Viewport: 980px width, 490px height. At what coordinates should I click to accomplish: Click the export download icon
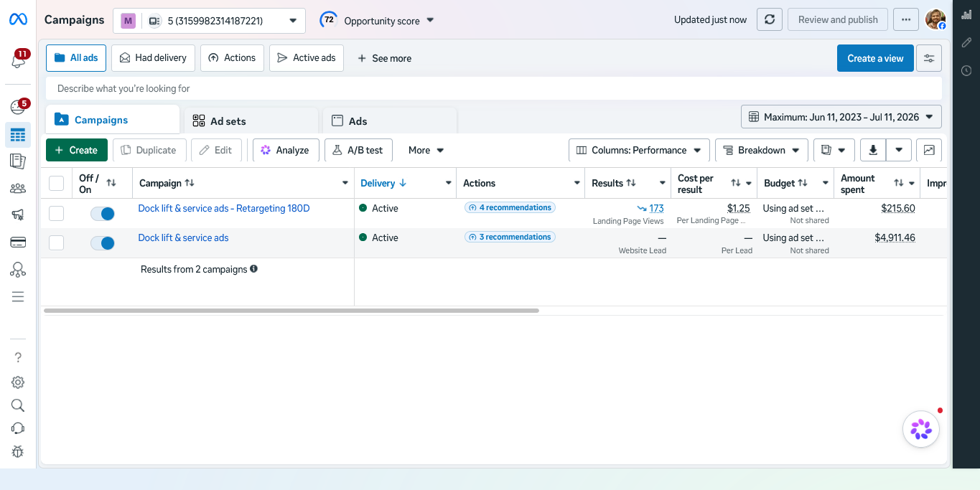[x=873, y=150]
